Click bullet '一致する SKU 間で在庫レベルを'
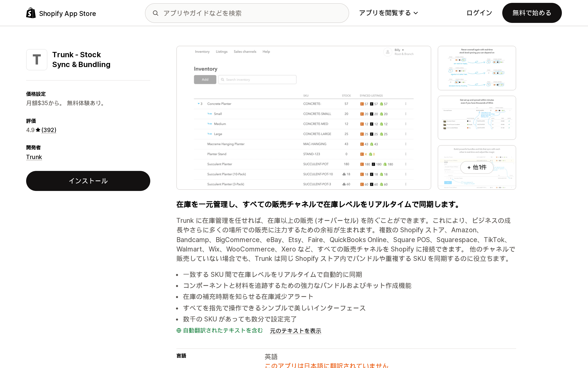 click(x=272, y=275)
